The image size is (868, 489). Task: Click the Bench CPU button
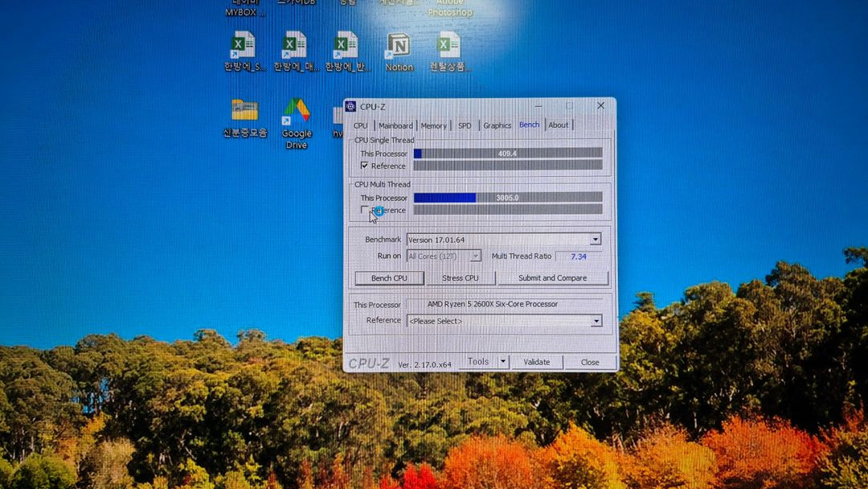389,277
